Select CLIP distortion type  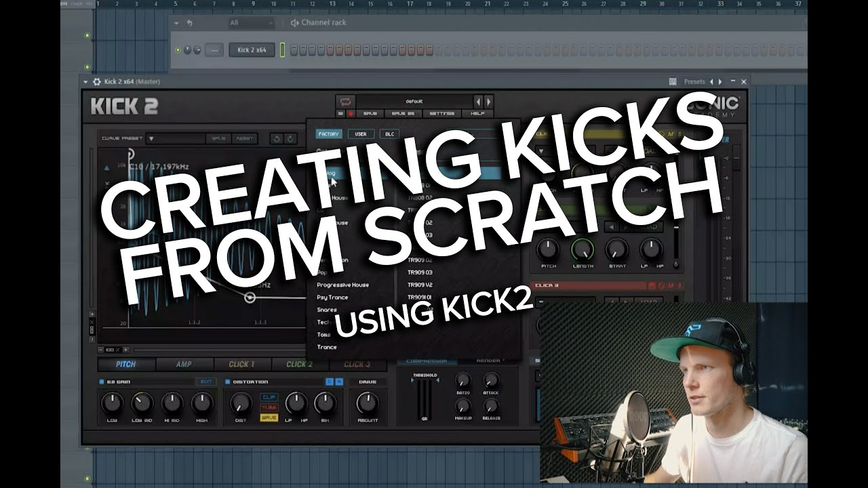[269, 397]
